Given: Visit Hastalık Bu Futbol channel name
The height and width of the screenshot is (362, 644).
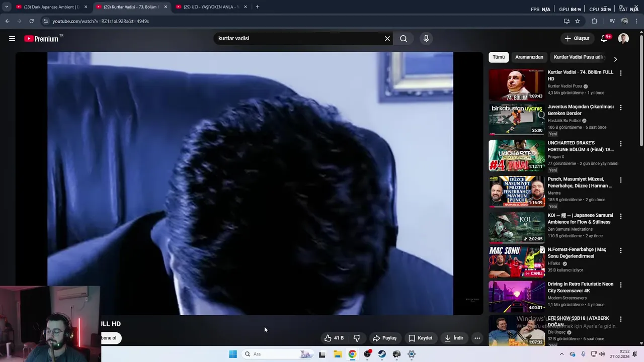Looking at the screenshot, I should point(564,121).
